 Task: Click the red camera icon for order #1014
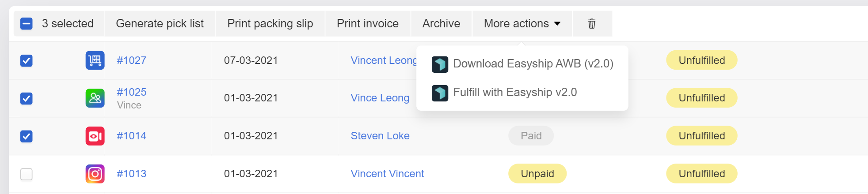tap(95, 136)
